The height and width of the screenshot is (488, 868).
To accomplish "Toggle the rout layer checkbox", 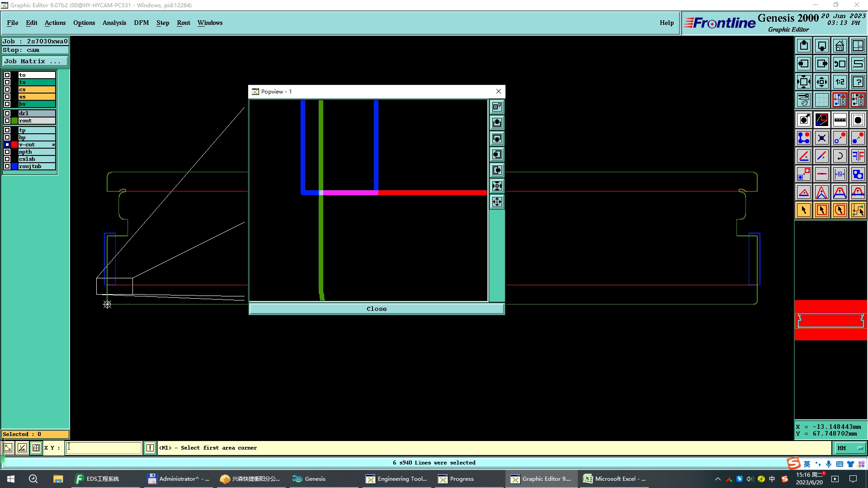I will [7, 121].
